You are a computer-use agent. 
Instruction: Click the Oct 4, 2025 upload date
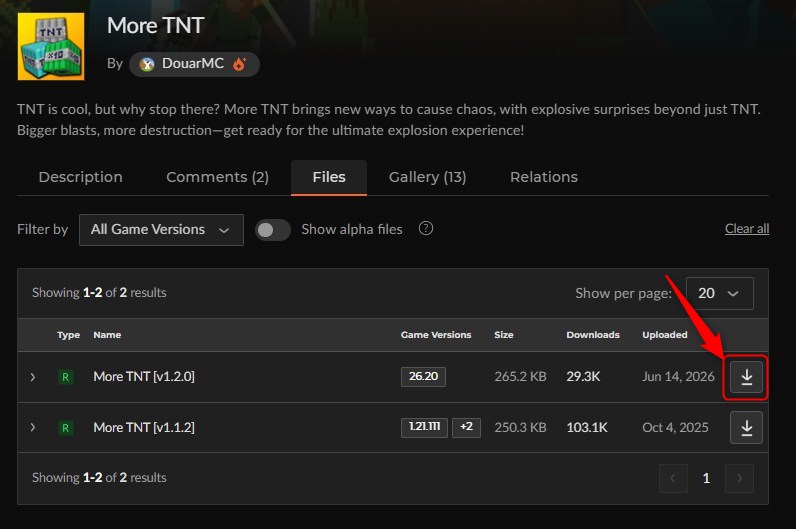point(675,427)
